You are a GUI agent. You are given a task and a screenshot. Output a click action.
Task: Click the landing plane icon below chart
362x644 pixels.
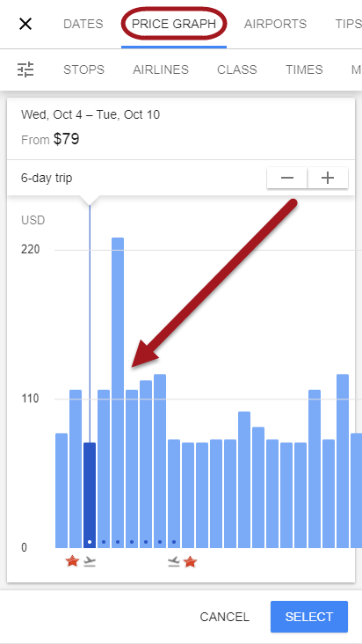[174, 561]
